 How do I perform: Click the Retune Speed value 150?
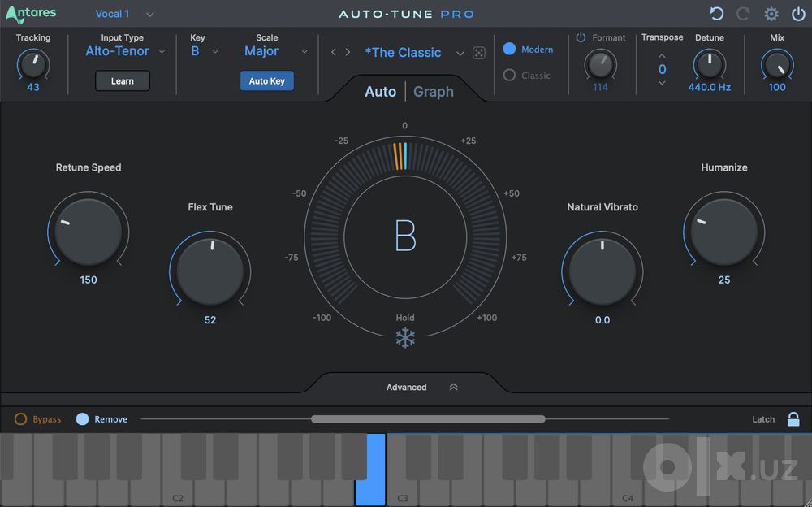(88, 280)
